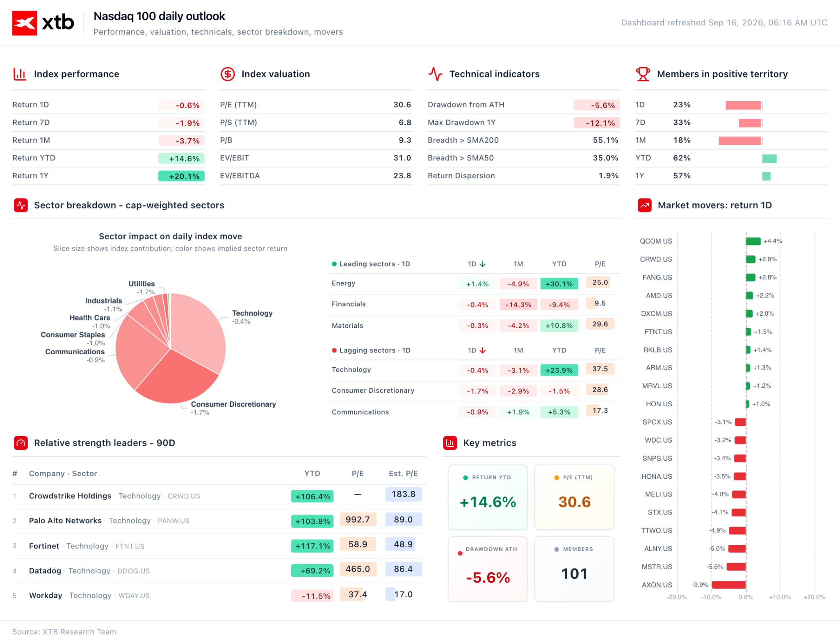Click the Max Drawdown 1Y value -12.1%
This screenshot has width=840, height=642.
(x=596, y=123)
